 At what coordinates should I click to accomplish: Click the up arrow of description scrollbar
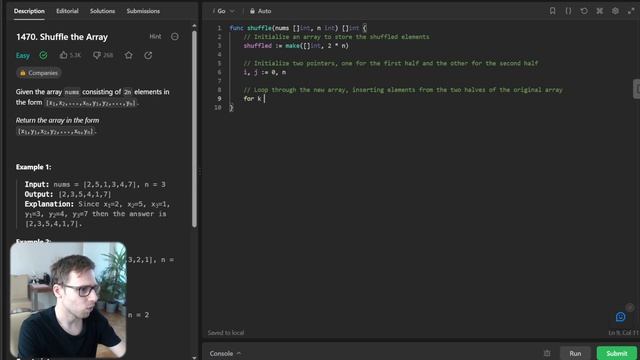(x=194, y=26)
